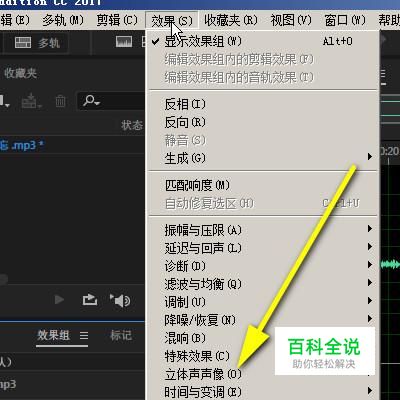This screenshot has height=400, width=400.
Task: Expand 滤波与均衡 (Q) submenu
Action: (263, 284)
